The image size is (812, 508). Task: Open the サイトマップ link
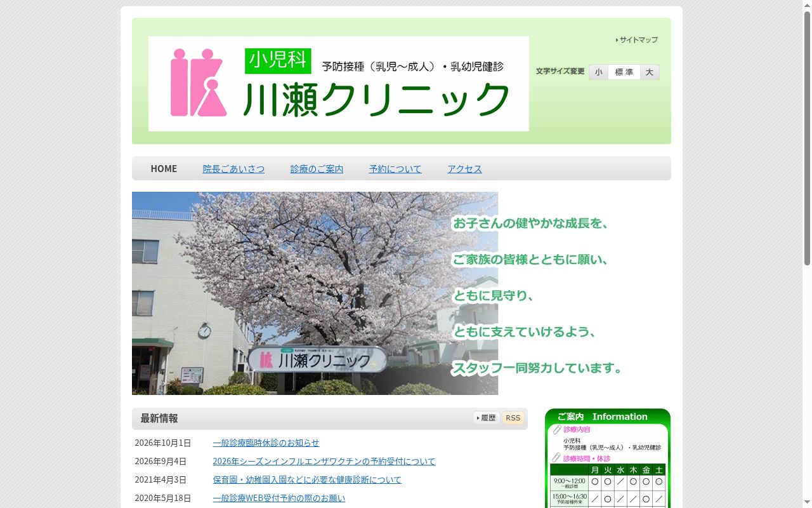(637, 40)
